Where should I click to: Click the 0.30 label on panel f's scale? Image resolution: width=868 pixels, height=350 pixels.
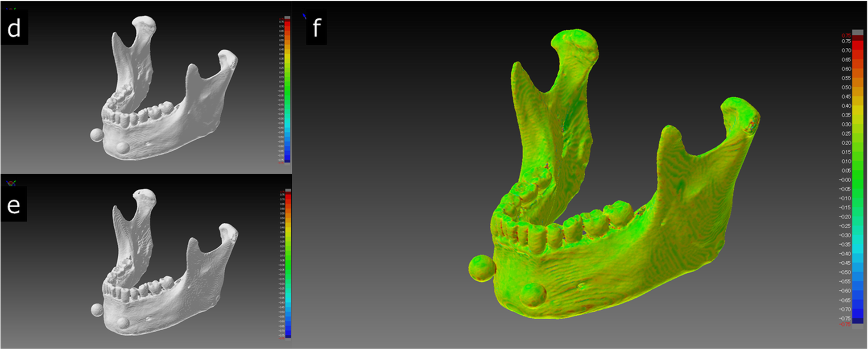pos(846,125)
